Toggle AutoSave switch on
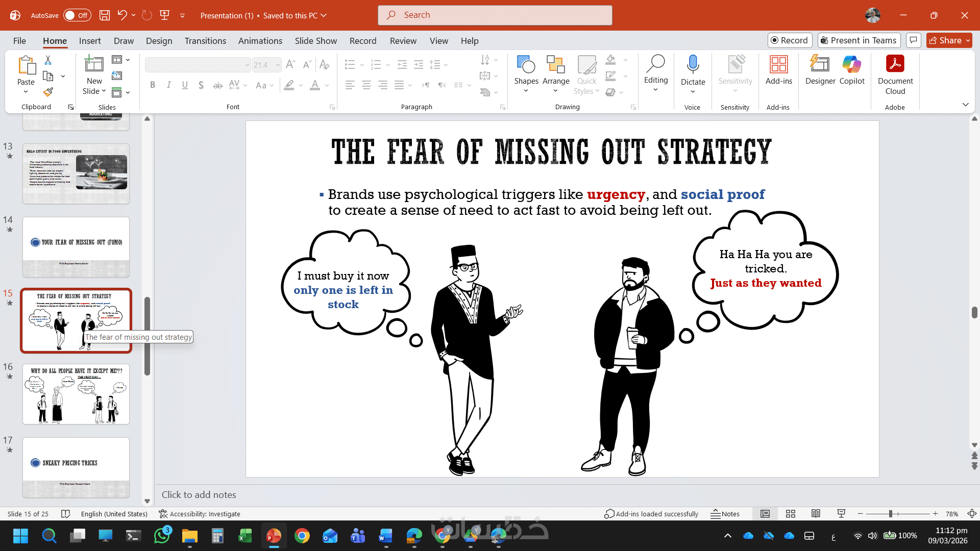This screenshot has height=551, width=980. [x=77, y=15]
